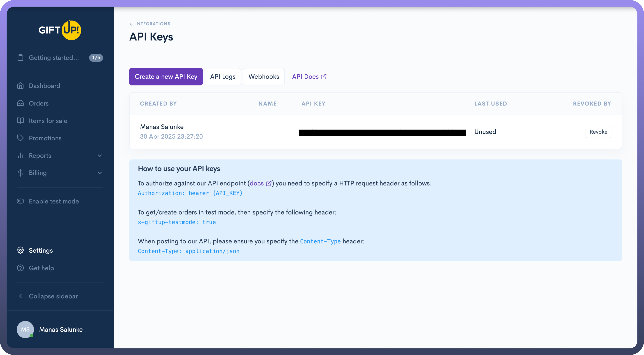
Task: Click the Settings gear icon
Action: pos(20,250)
